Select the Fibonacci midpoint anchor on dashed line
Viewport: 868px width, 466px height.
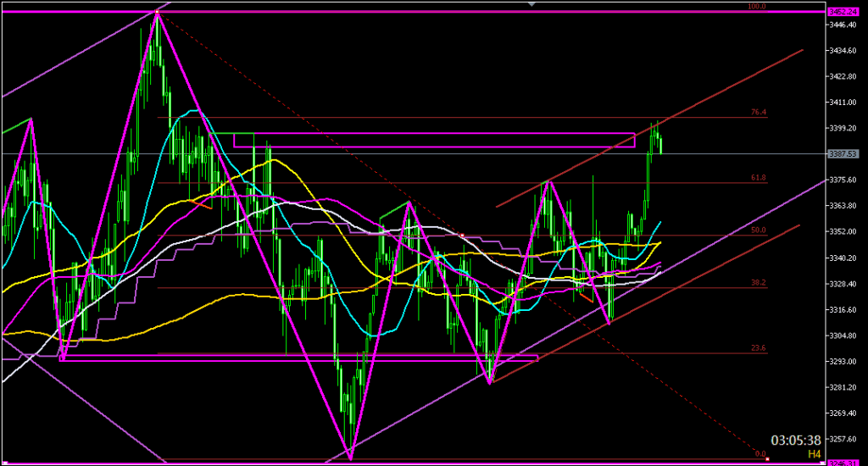click(x=462, y=236)
